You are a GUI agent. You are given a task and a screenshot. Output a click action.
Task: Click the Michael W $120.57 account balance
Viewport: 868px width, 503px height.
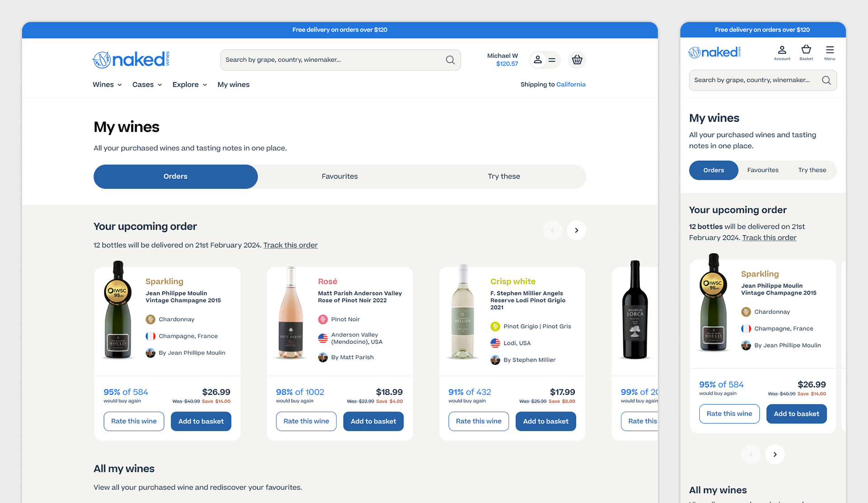click(502, 60)
